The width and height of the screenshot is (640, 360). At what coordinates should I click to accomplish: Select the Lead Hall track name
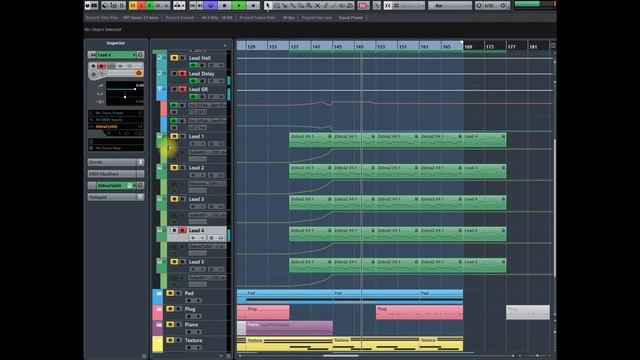pos(200,58)
